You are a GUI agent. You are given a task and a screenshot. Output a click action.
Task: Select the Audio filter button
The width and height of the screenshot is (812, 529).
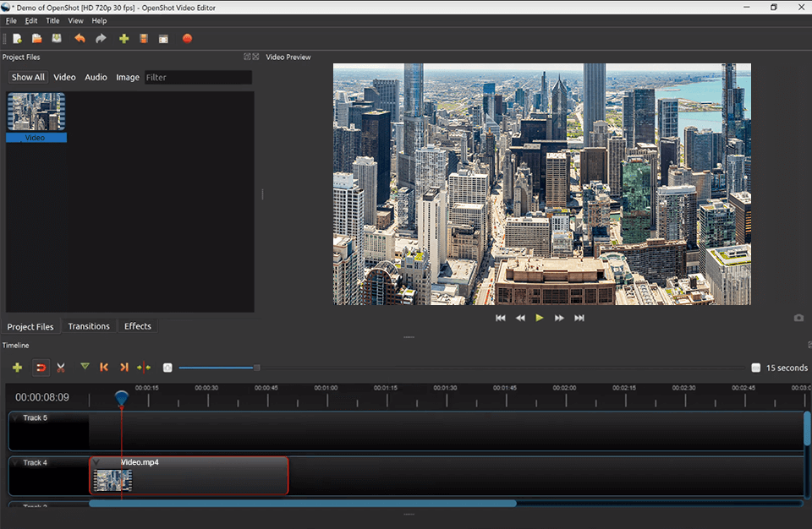[96, 77]
